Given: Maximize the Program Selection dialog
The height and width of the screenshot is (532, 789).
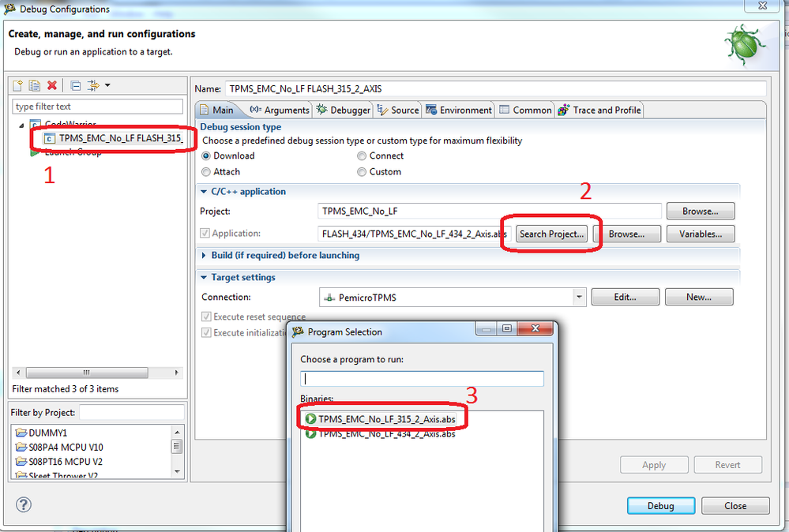Looking at the screenshot, I should (507, 329).
